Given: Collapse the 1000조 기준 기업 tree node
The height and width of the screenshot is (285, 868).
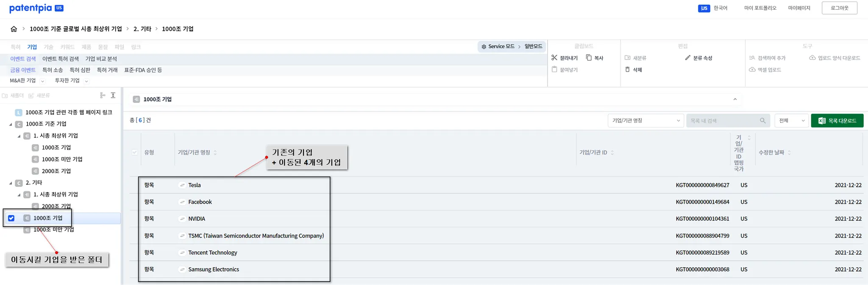Looking at the screenshot, I should click(11, 124).
